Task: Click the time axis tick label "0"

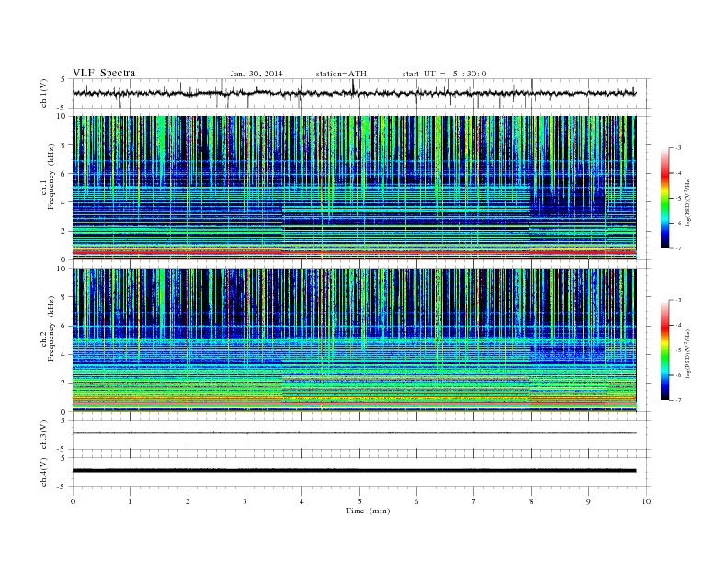Action: pos(73,501)
